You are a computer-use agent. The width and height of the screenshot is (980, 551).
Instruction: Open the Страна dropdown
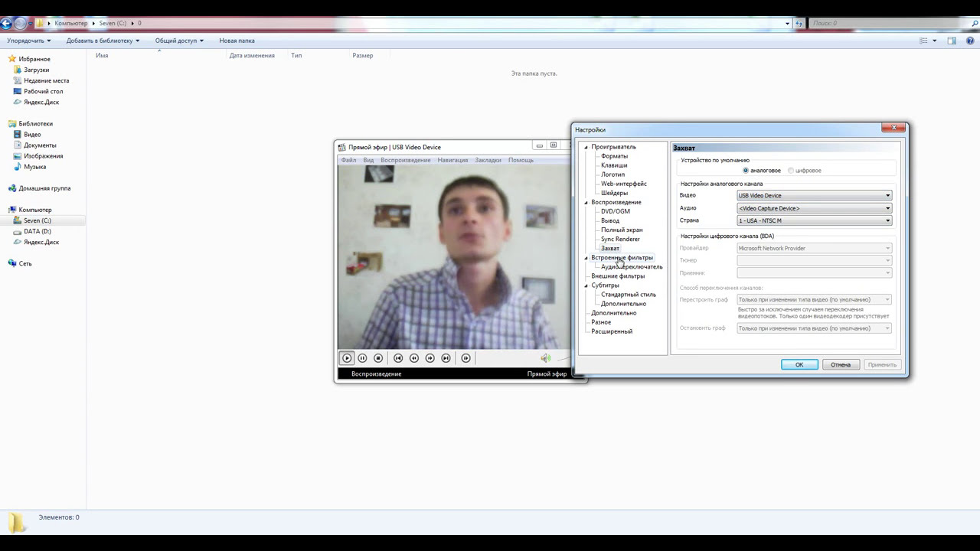point(815,220)
